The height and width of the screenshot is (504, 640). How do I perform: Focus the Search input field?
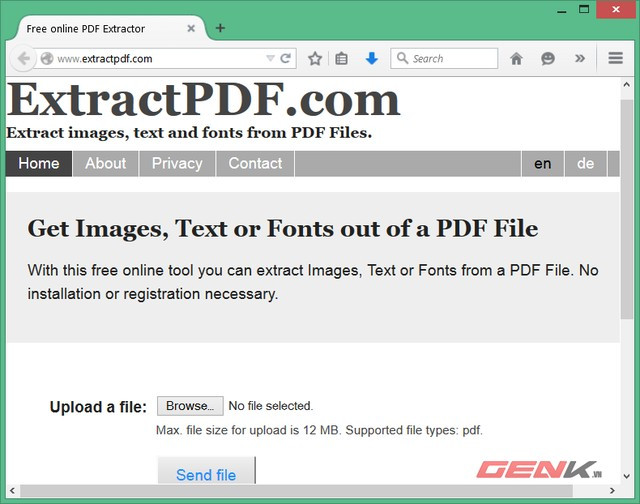444,58
